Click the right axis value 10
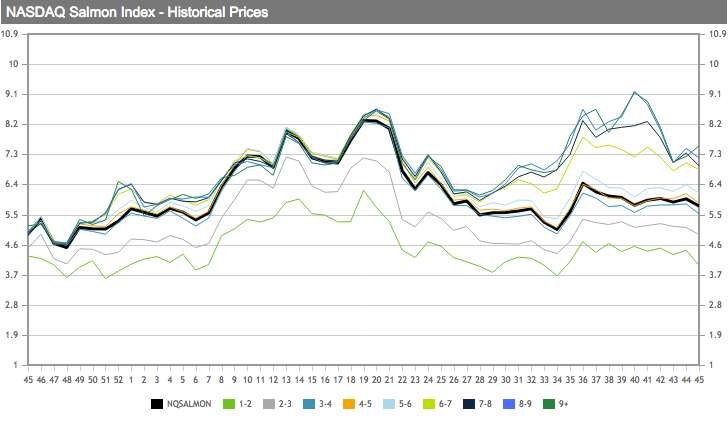Viewport: 728px width, 432px height. (714, 64)
